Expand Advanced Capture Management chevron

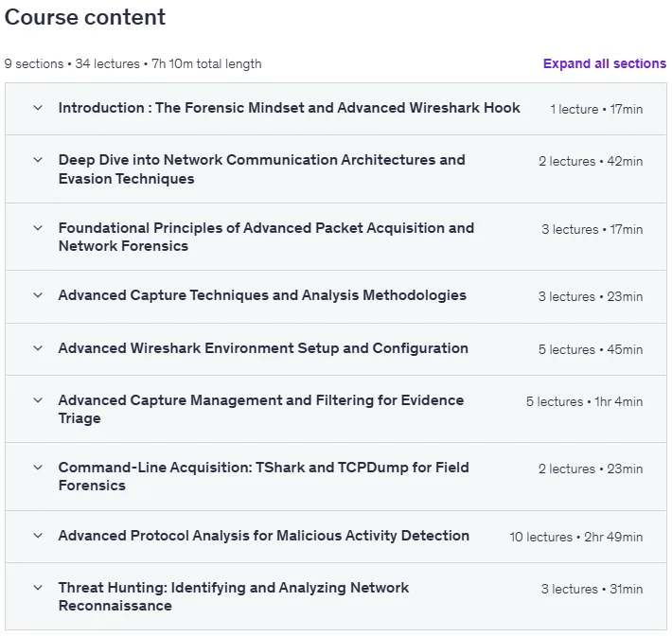38,400
